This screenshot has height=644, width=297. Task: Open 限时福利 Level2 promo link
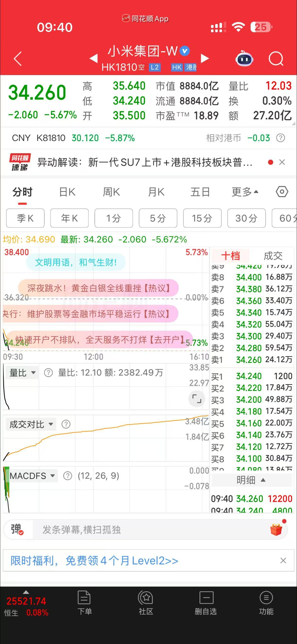[x=94, y=560]
